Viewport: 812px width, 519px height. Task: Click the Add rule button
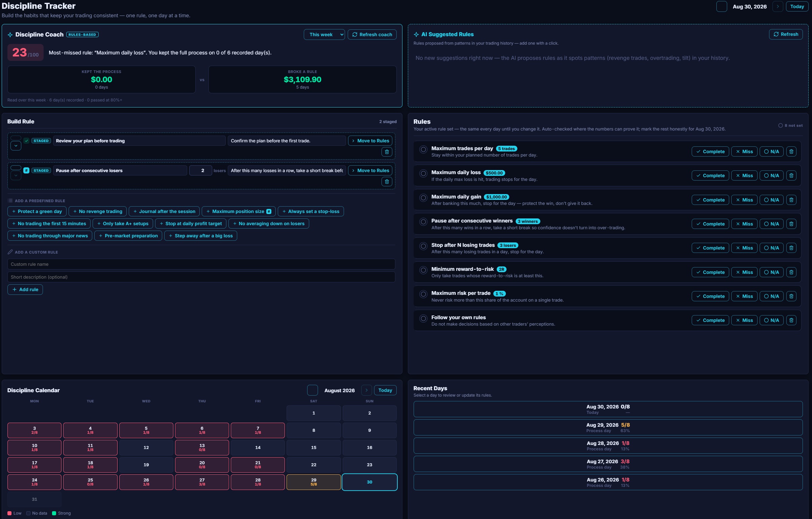[x=25, y=289]
